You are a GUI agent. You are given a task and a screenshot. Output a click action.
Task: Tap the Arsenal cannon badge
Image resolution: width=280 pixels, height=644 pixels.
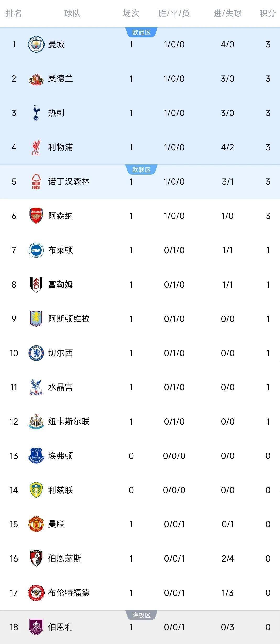[x=36, y=216]
